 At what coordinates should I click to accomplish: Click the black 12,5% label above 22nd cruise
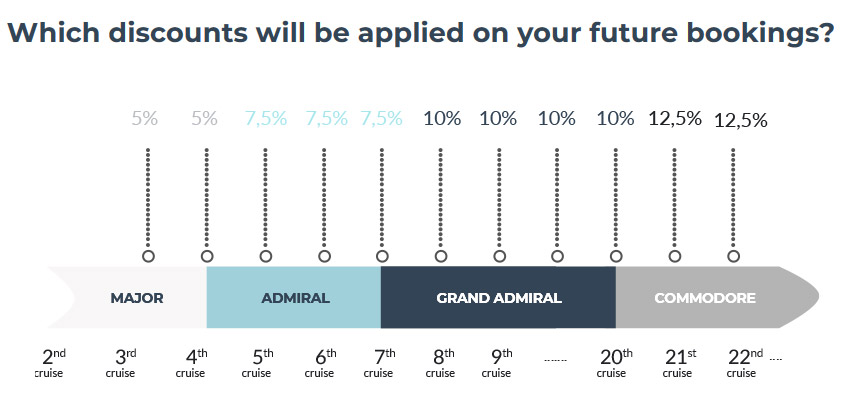[741, 120]
